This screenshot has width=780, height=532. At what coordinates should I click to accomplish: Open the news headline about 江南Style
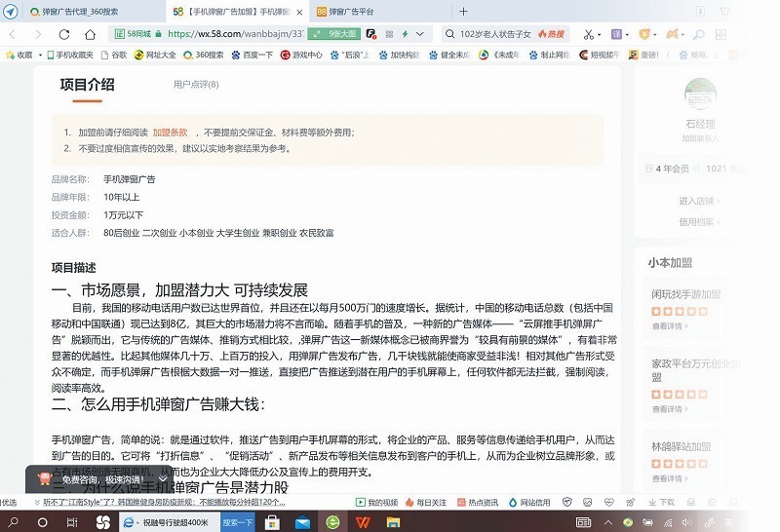pos(164,502)
